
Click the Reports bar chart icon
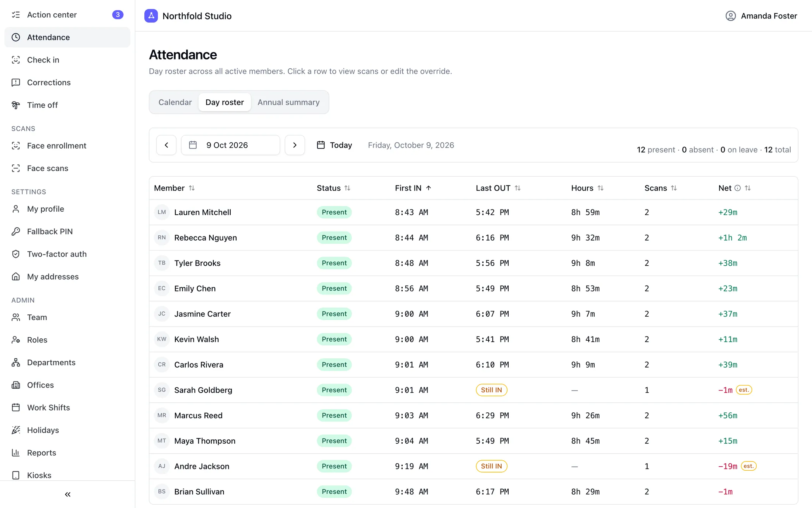coord(16,452)
